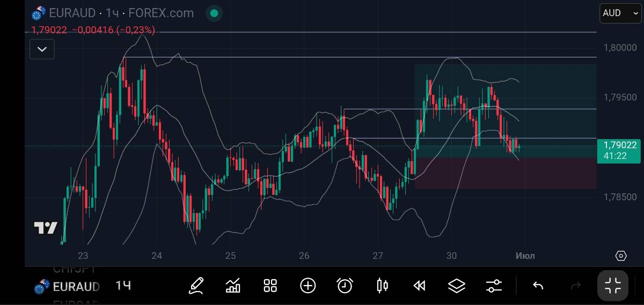Tap the plus icon to add symbol
Viewport: 644px width, 305px height.
[308, 285]
